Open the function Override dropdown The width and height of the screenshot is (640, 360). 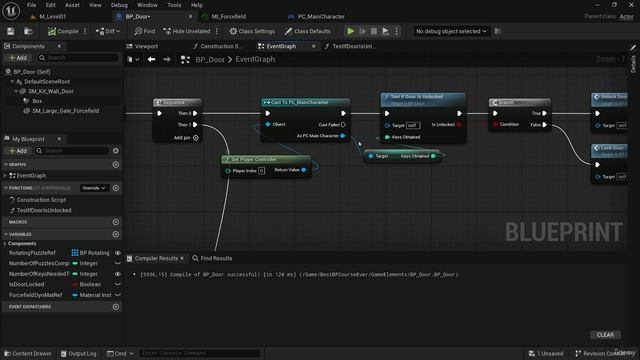coord(94,188)
